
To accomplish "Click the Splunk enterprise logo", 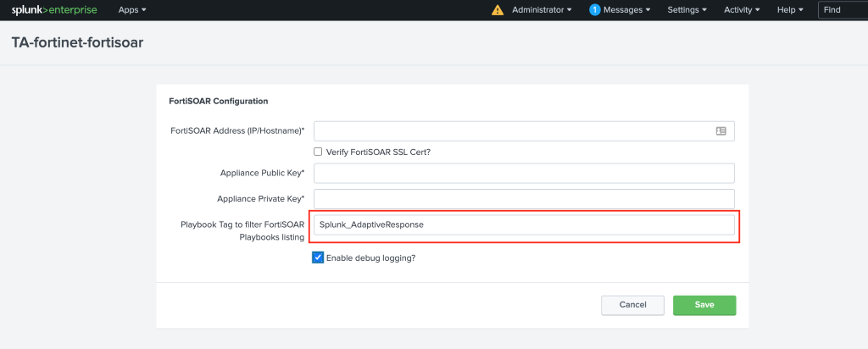I will [x=54, y=10].
